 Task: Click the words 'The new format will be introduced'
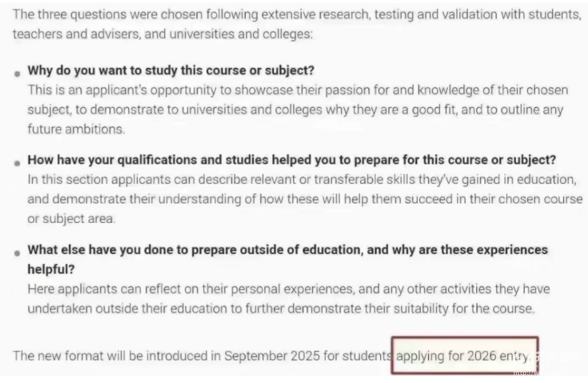pyautogui.click(x=112, y=356)
